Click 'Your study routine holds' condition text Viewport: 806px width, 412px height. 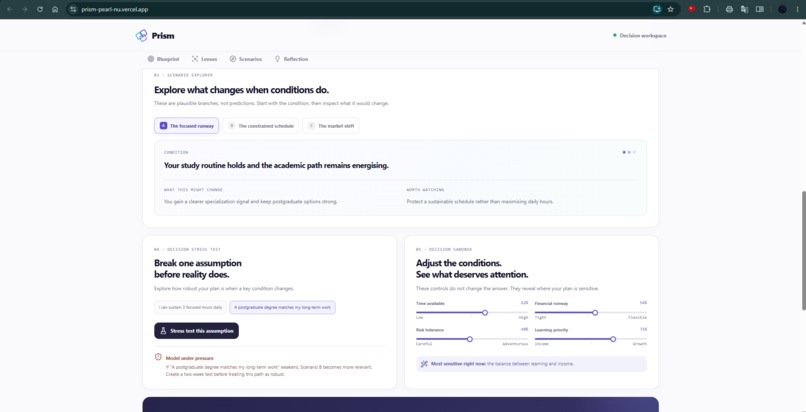coord(276,165)
